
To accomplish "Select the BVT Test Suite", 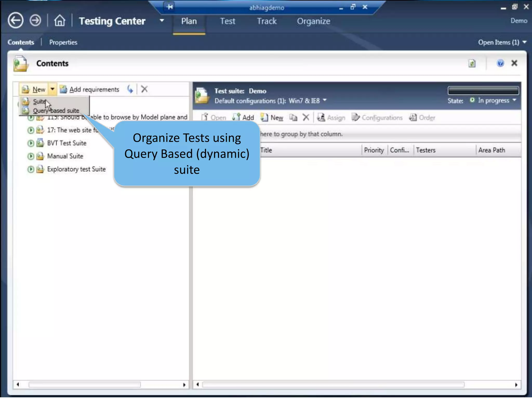I will [x=66, y=143].
